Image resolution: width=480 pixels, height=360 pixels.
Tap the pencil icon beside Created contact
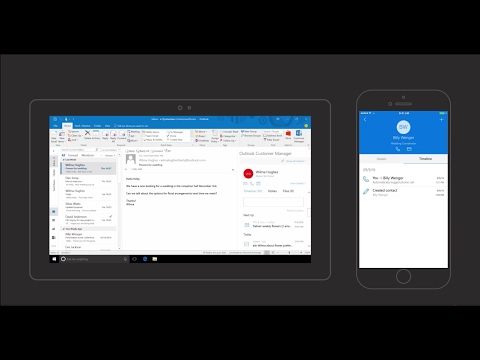click(366, 192)
